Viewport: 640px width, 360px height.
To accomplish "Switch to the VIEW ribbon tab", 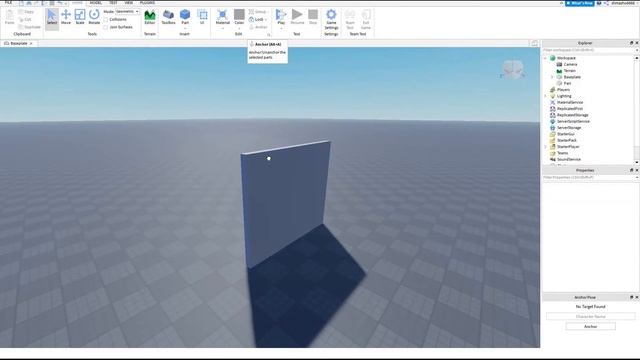I will pyautogui.click(x=129, y=2).
